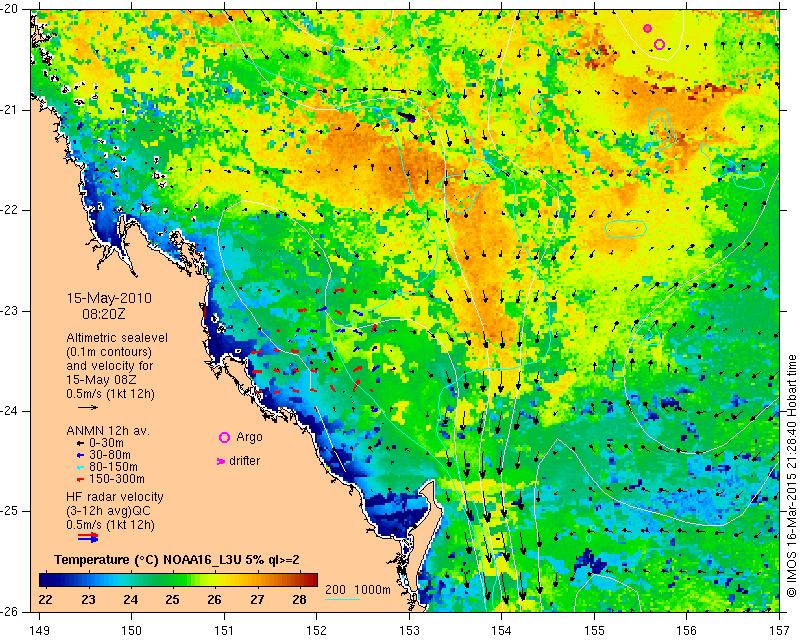Click the magenta drifter symbol in the legend

click(221, 461)
